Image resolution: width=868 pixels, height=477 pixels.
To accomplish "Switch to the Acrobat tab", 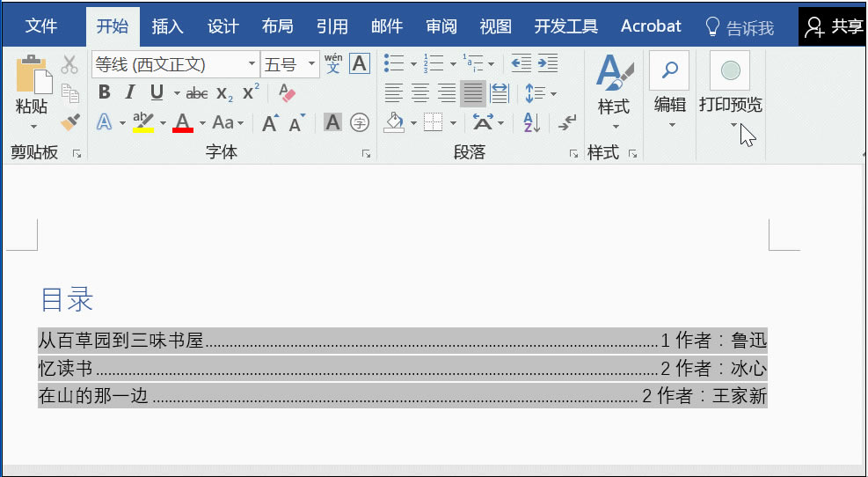I will 651,26.
